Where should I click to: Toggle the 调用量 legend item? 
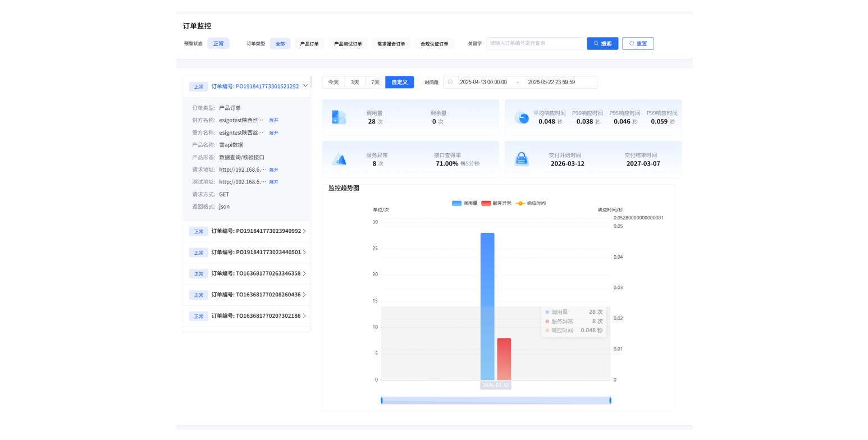464,203
